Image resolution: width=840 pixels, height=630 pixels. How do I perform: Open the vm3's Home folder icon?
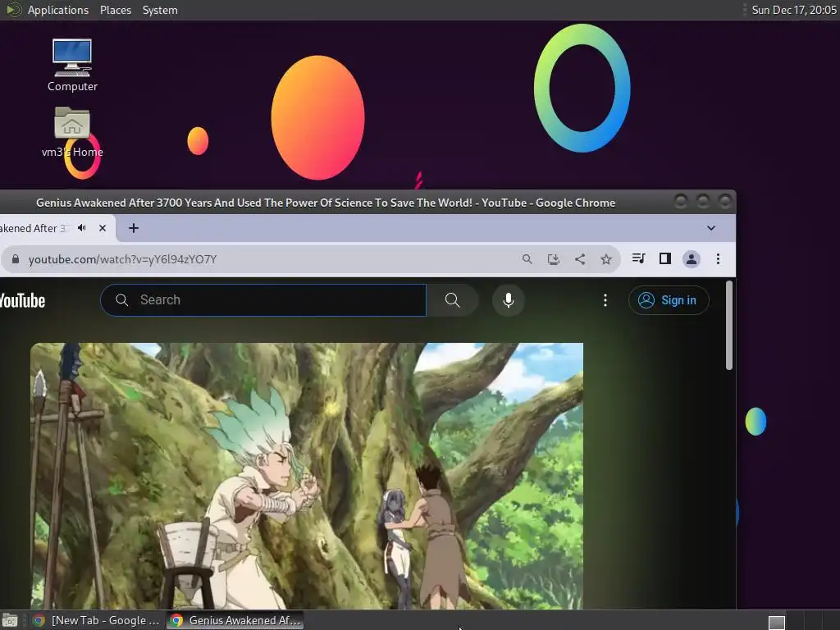[72, 132]
